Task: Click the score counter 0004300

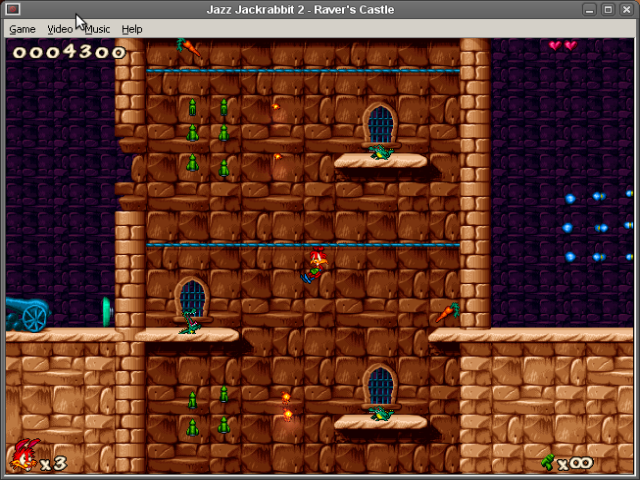Action: pos(69,52)
